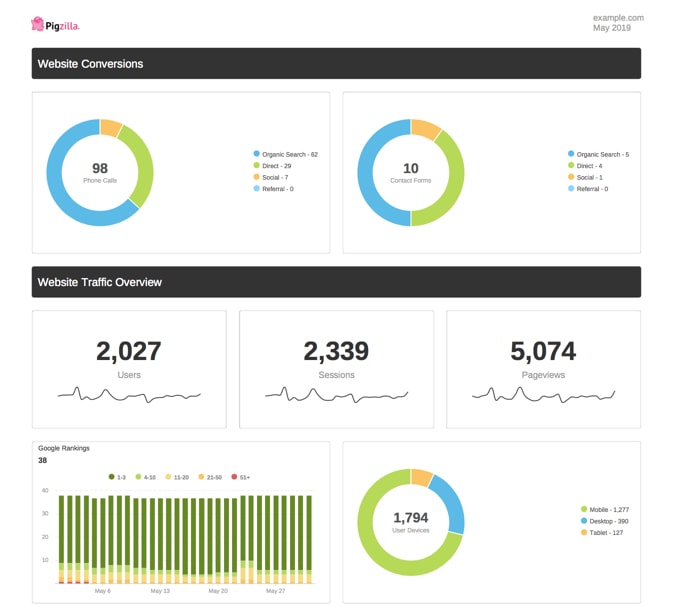Click the May 20 axis label
This screenshot has height=607, width=674.
(218, 591)
